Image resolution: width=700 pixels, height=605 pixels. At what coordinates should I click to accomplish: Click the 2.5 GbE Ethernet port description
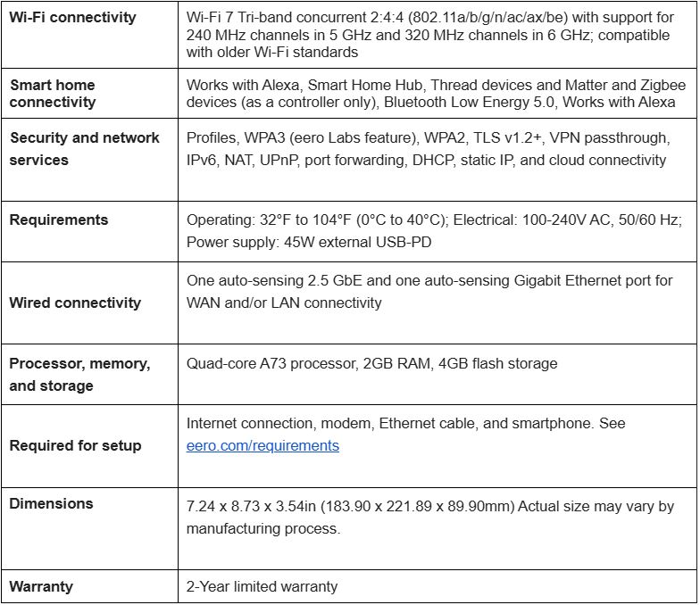click(x=429, y=292)
